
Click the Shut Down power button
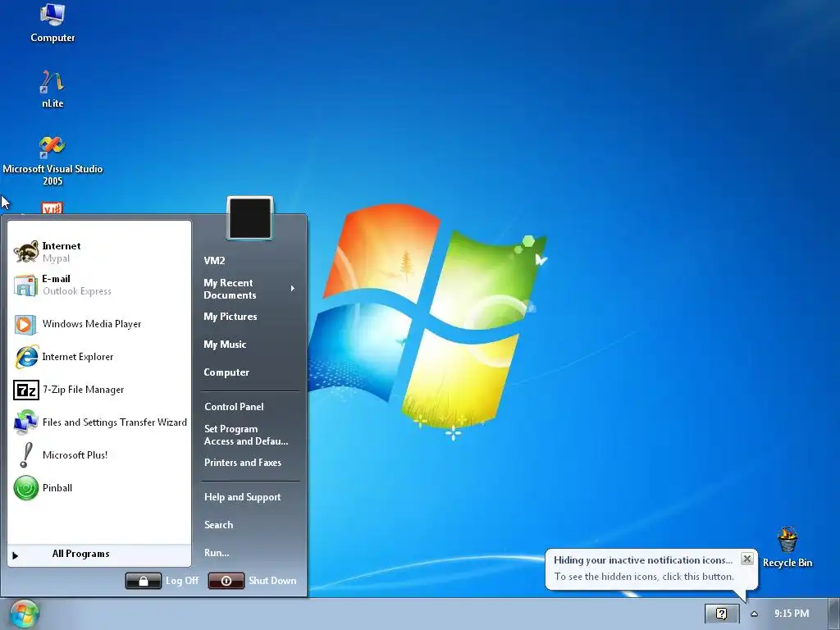226,581
